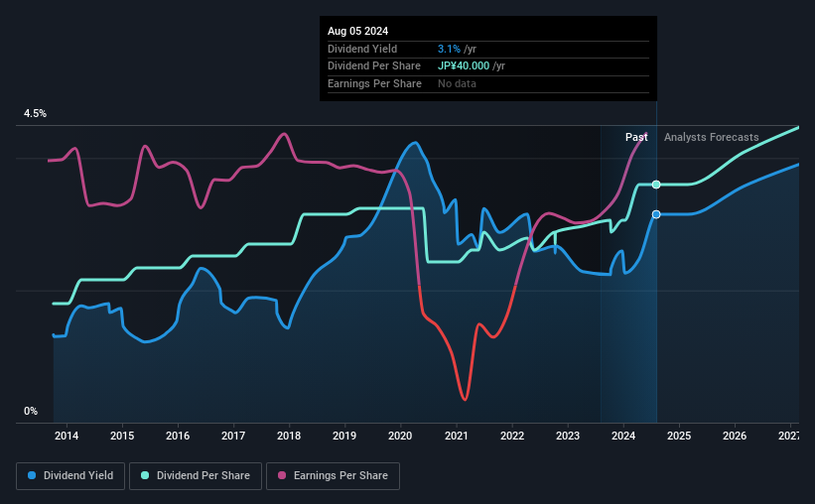Click the tooltip Dividend Per Share row label
Image resolution: width=815 pixels, height=504 pixels.
pyautogui.click(x=374, y=66)
